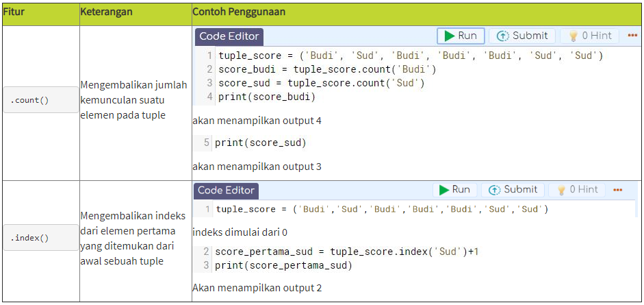
Task: Select the Code Editor tab in .count() row
Action: 229,36
